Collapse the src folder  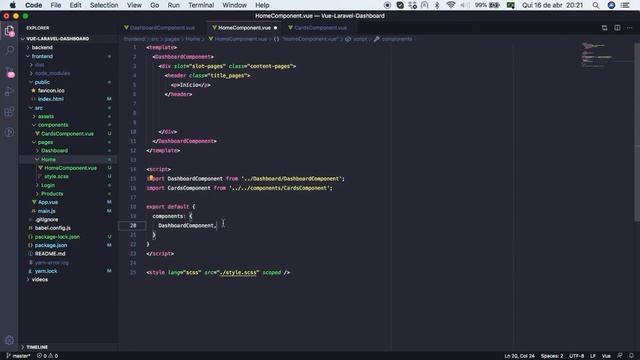point(38,108)
